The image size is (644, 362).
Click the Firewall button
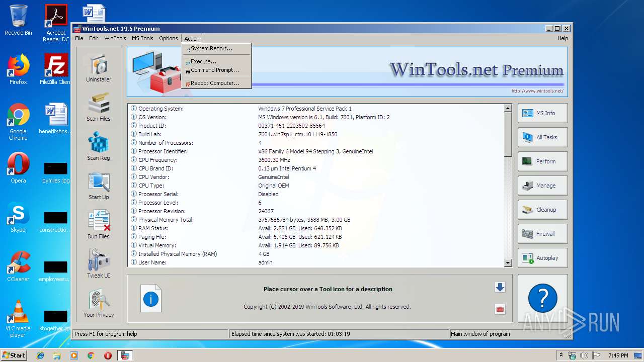coord(543,234)
